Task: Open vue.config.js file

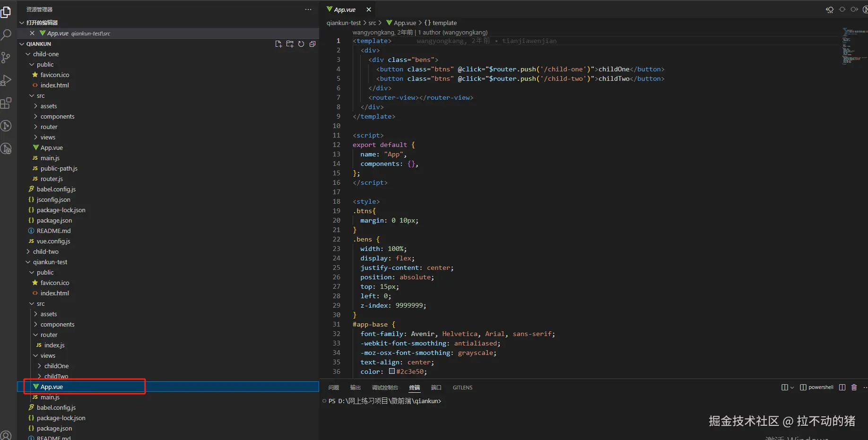Action: click(x=53, y=241)
